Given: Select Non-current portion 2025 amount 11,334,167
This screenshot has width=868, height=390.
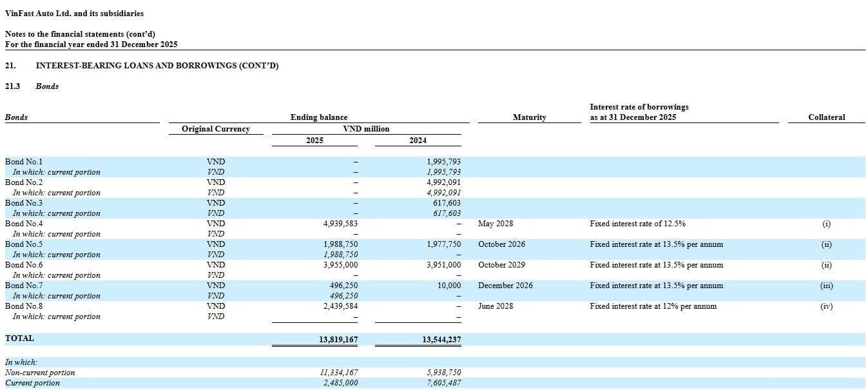Looking at the screenshot, I should click(x=339, y=373).
